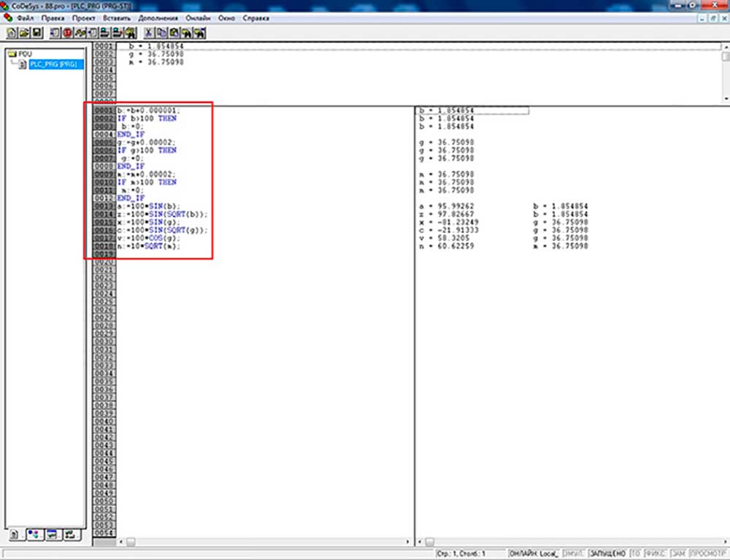Click the Cut scissors toolbar icon
The height and width of the screenshot is (560, 730).
click(x=149, y=33)
